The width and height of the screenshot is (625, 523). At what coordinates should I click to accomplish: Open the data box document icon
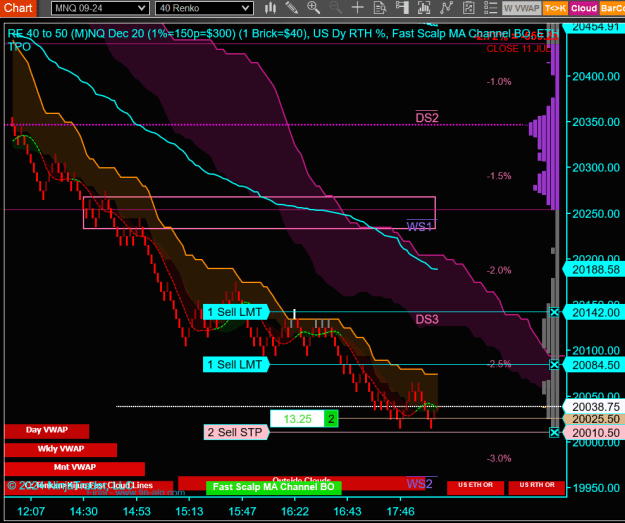(380, 8)
